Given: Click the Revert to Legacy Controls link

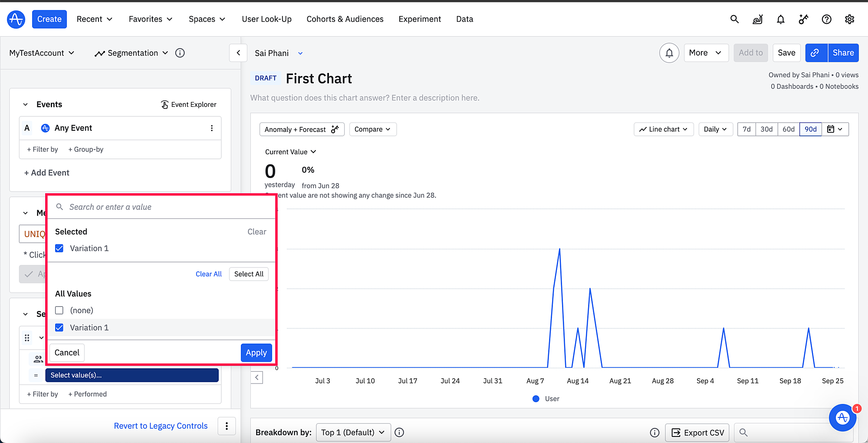Looking at the screenshot, I should (x=161, y=426).
